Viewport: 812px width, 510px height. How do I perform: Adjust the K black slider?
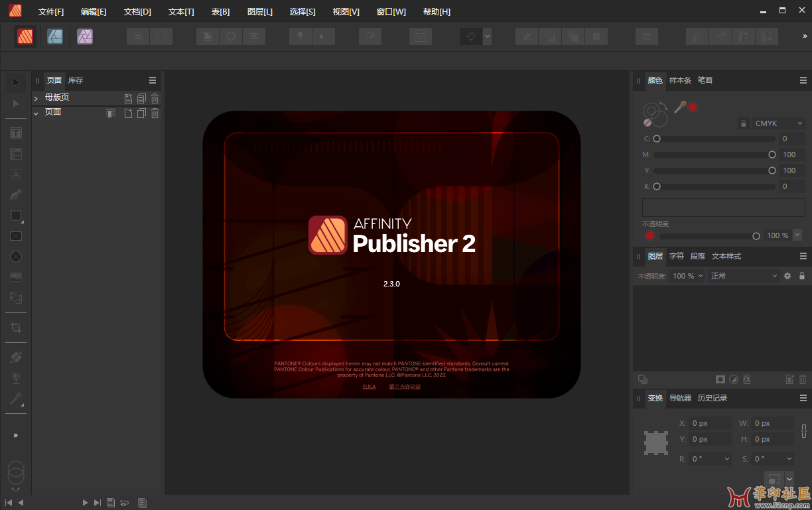(714, 186)
